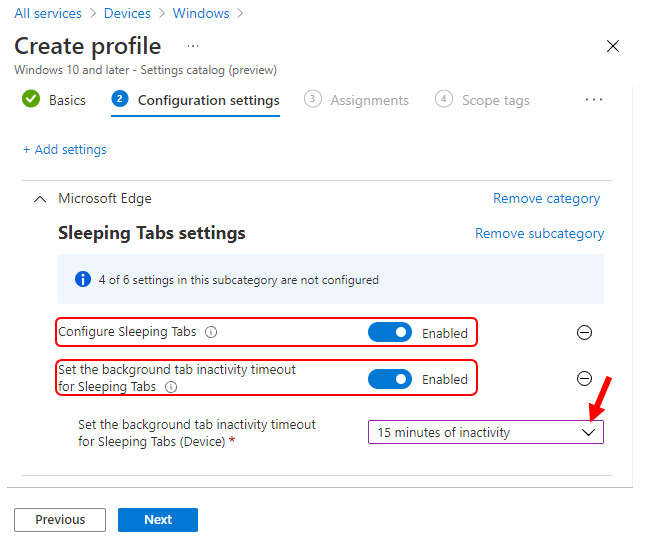
Task: Collapse the Microsoft Edge category
Action: point(40,199)
